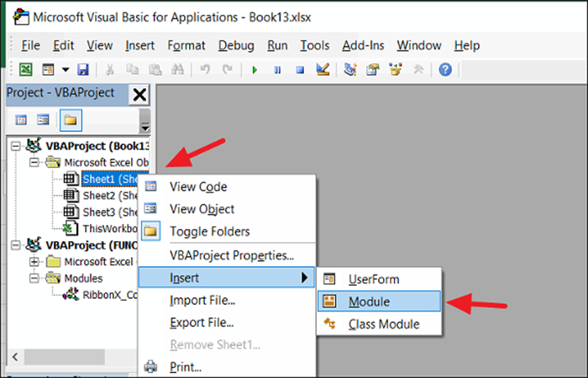Click the Reset stop square icon
Viewport: 588px width, 378px height.
[x=300, y=70]
